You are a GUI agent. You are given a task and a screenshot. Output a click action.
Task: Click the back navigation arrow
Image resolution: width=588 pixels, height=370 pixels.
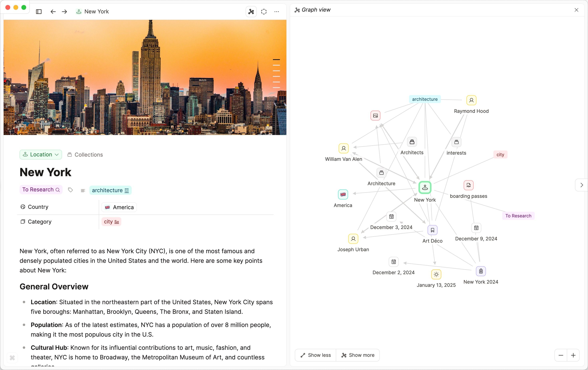(53, 11)
